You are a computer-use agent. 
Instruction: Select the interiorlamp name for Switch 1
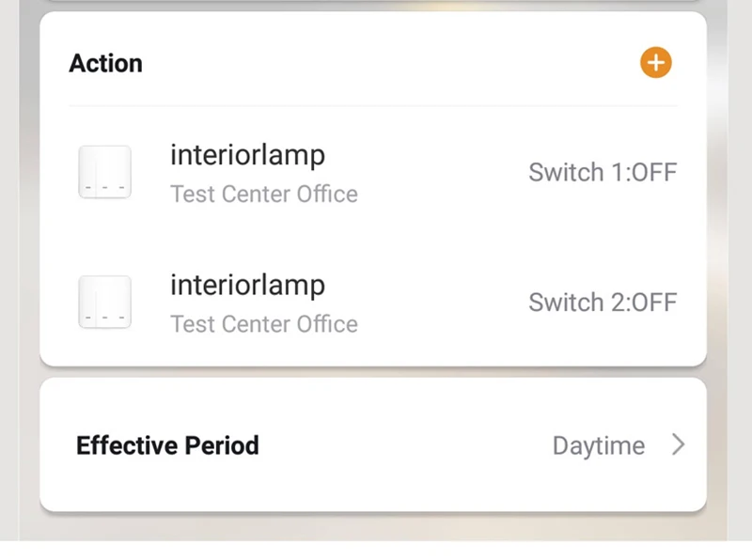tap(247, 155)
